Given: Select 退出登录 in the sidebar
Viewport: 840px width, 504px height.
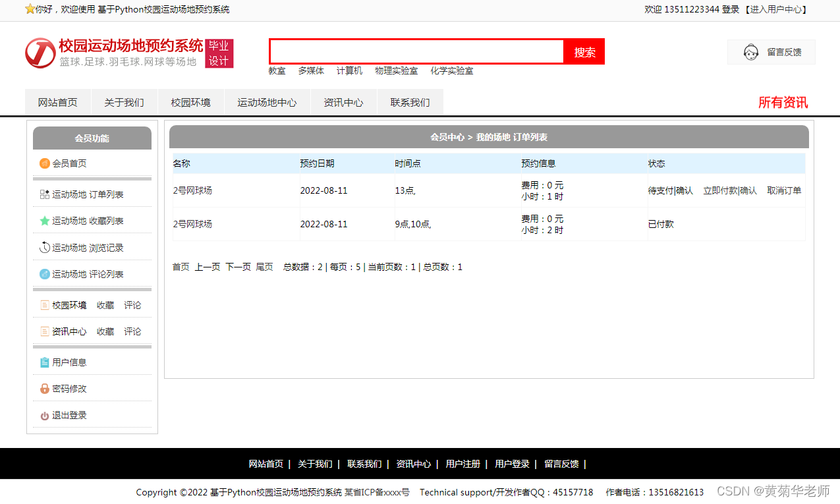Looking at the screenshot, I should coord(69,415).
